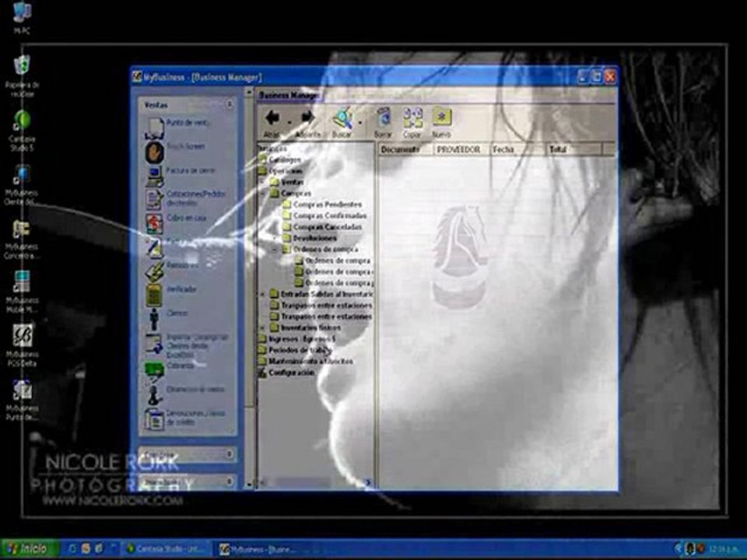This screenshot has height=560, width=747.
Task: Click tree pane horizontal scrollbar right arrow
Action: [368, 483]
